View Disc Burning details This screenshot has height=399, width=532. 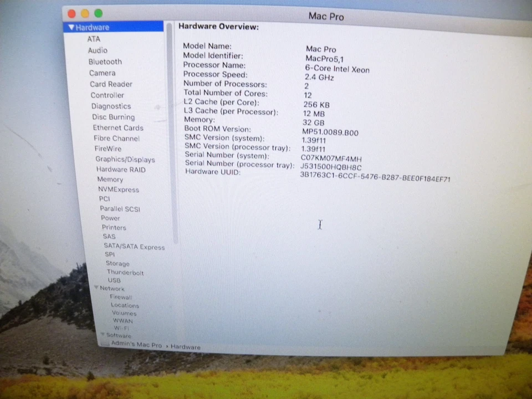113,117
